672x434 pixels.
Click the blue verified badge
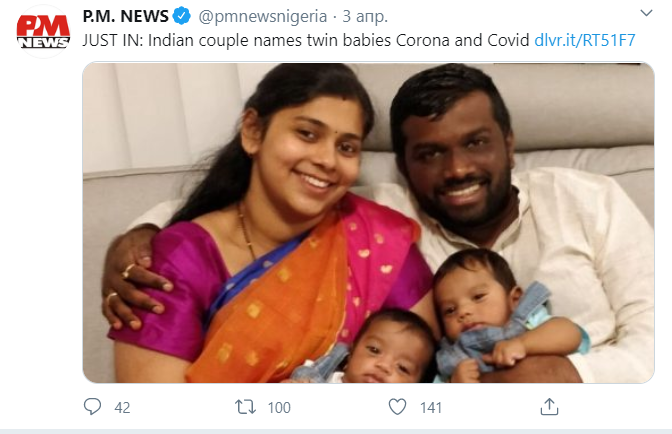(x=182, y=16)
